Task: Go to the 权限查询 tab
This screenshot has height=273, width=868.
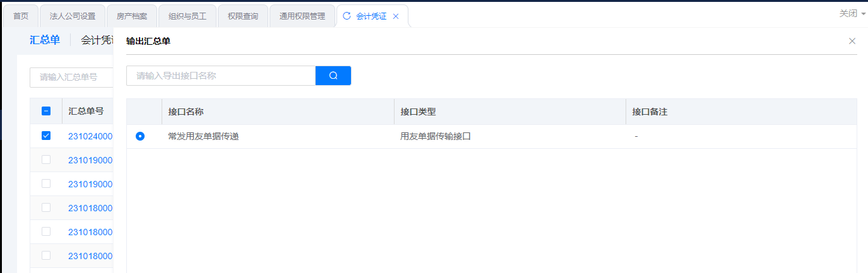Action: click(x=242, y=16)
